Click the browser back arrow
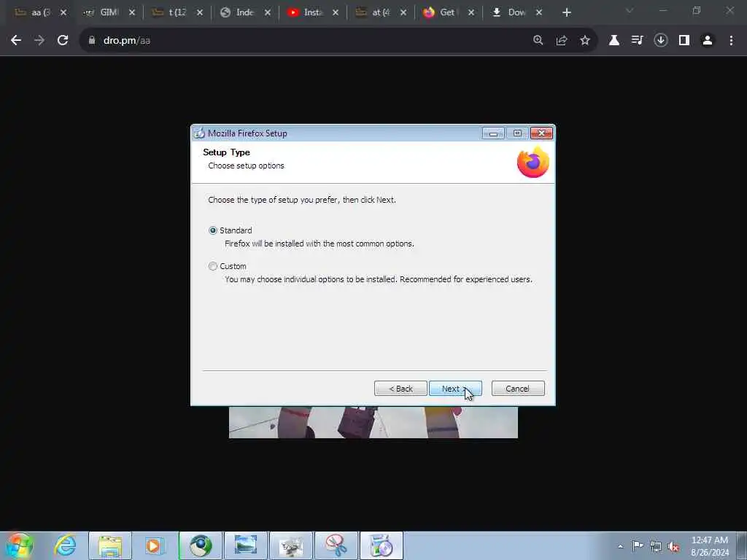Screen dimensions: 747x560 [x=16, y=41]
